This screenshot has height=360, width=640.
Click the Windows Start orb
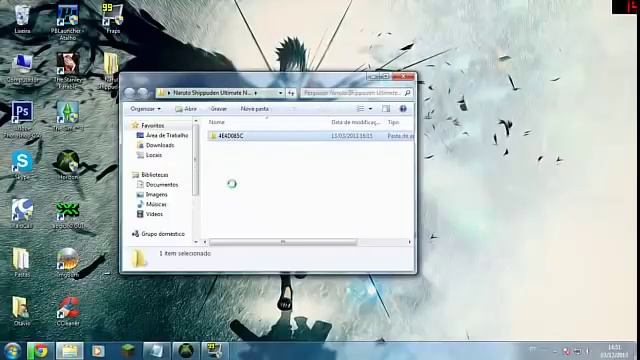12,351
